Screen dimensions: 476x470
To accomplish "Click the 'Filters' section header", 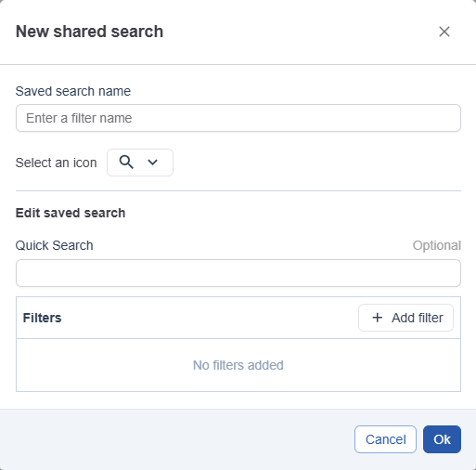I will 42,318.
